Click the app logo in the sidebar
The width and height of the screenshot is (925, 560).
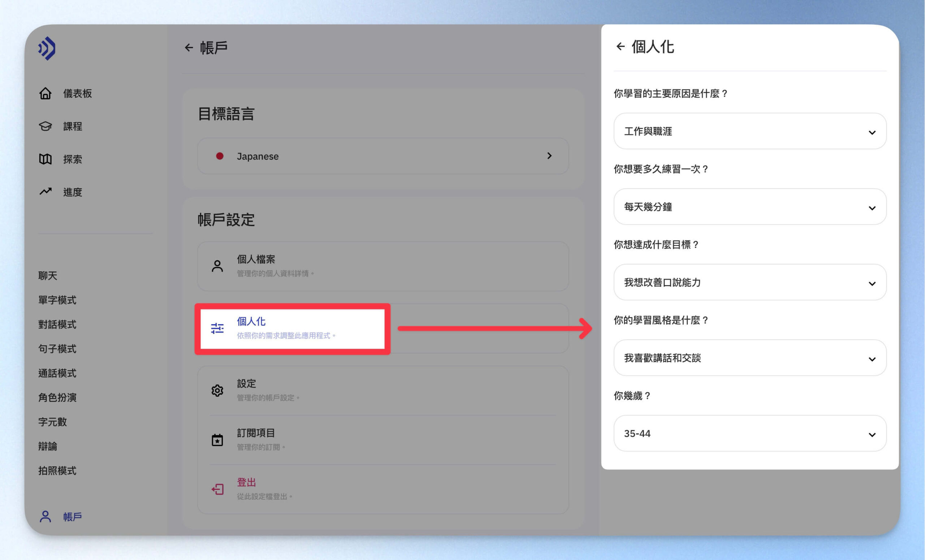coord(47,48)
